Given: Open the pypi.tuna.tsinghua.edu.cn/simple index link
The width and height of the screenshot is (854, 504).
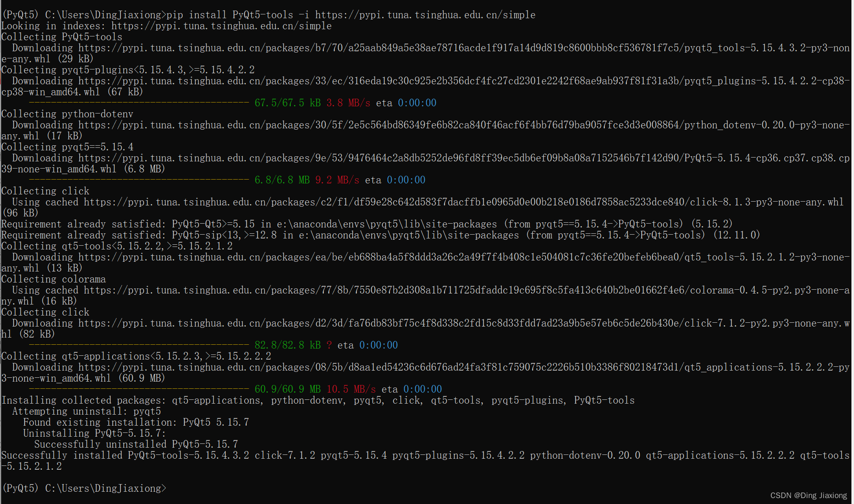Looking at the screenshot, I should click(220, 25).
